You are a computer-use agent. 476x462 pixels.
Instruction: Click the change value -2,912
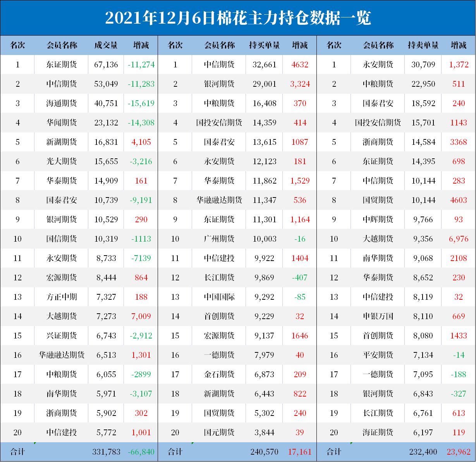pyautogui.click(x=141, y=336)
